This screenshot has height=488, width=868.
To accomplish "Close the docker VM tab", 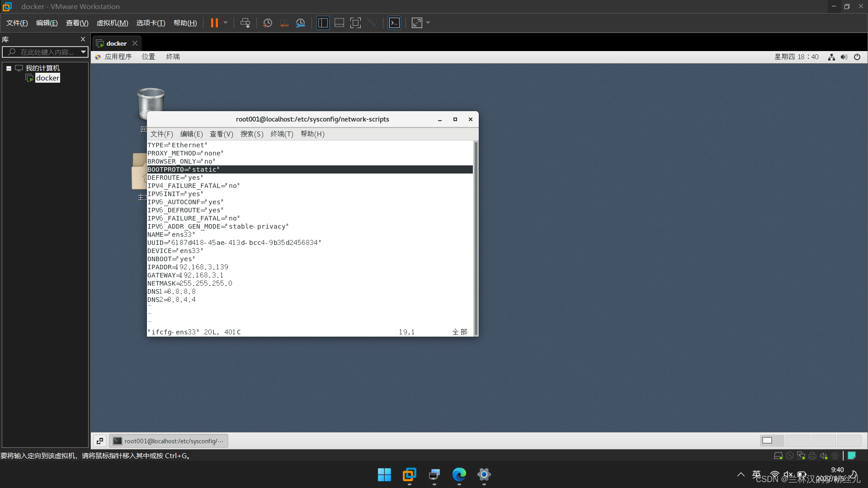I will pyautogui.click(x=135, y=43).
